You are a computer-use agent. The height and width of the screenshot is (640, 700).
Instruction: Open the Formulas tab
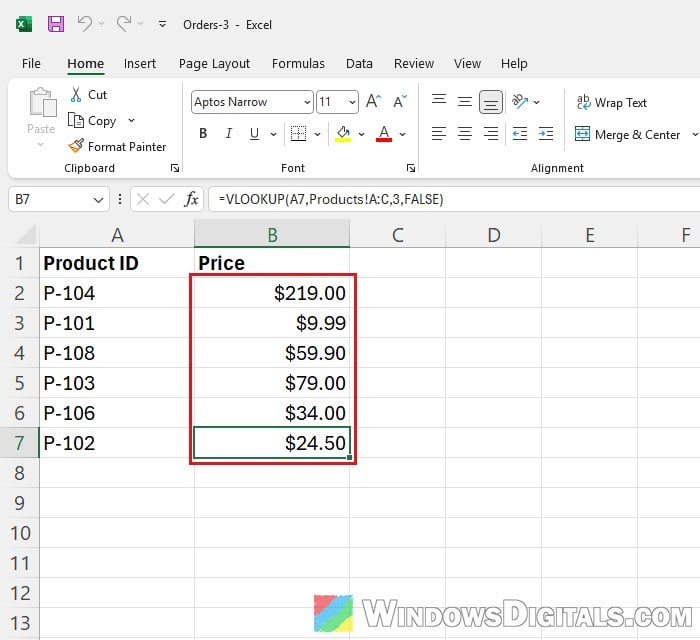pos(298,64)
